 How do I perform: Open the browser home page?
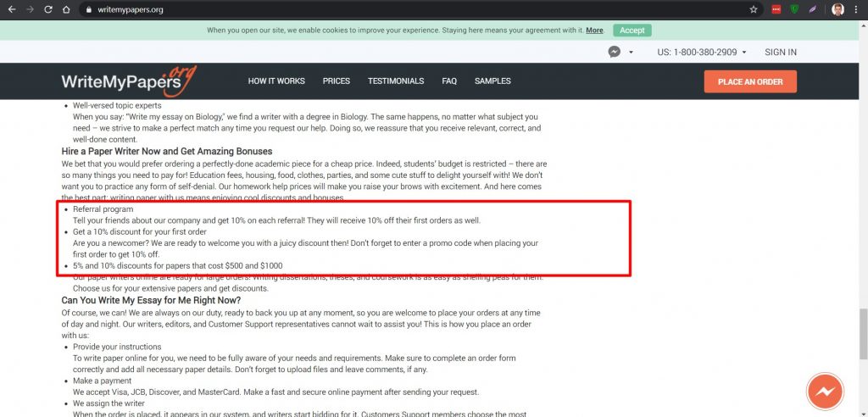click(66, 9)
